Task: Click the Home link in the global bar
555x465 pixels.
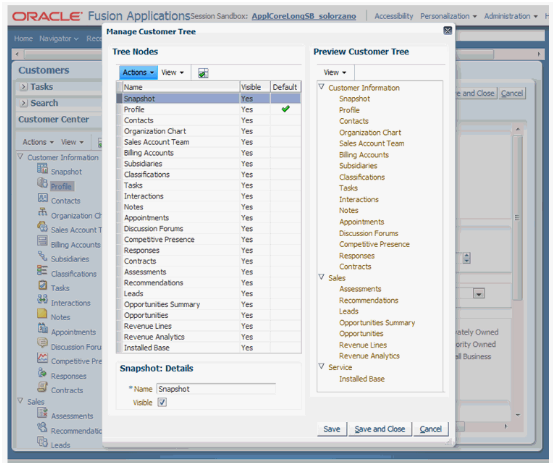Action: (x=23, y=39)
